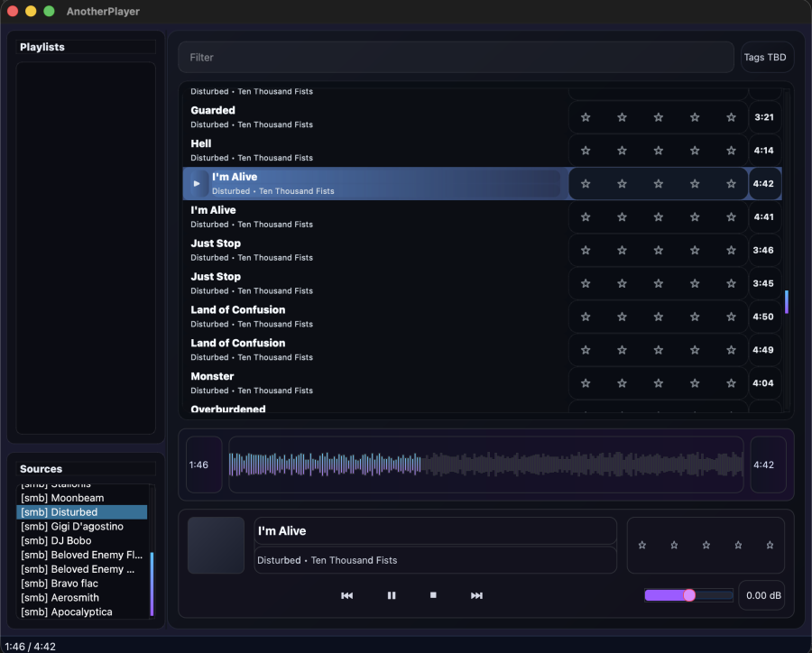Screen dimensions: 812x653
Task: Select the I'm Alive 4:41 track
Action: [375, 216]
